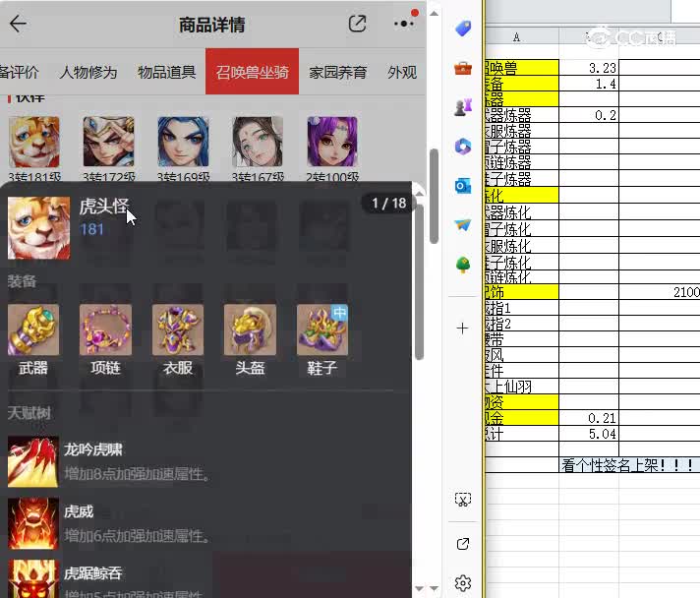Select the purple-haired partner 2转100级

pyautogui.click(x=332, y=142)
